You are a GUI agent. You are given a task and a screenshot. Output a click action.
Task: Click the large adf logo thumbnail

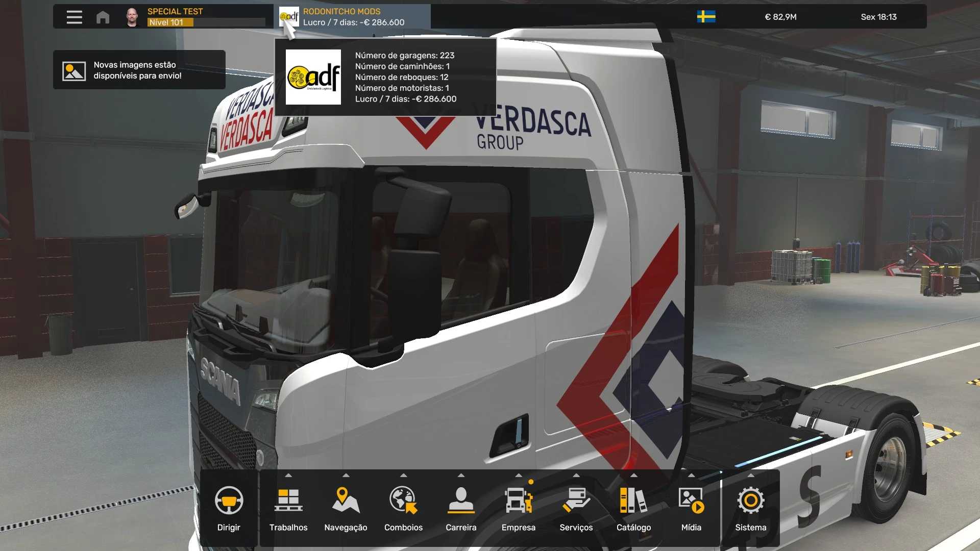click(x=313, y=77)
